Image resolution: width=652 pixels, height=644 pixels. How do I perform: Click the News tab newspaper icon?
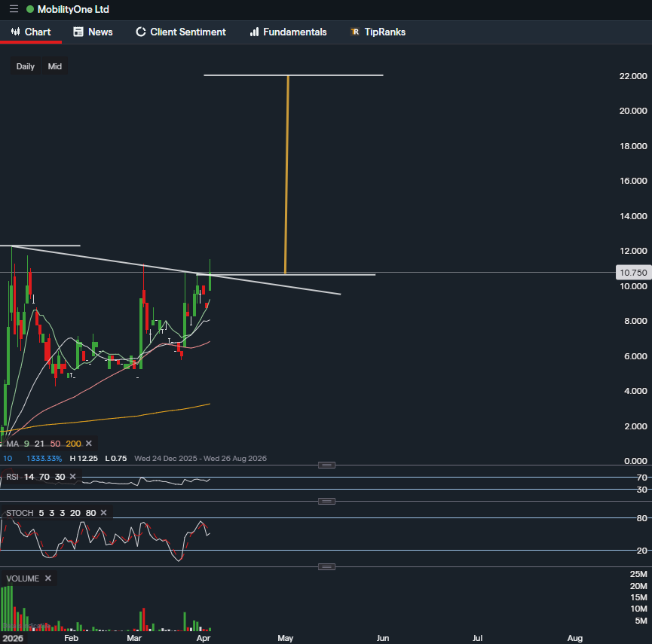[78, 32]
